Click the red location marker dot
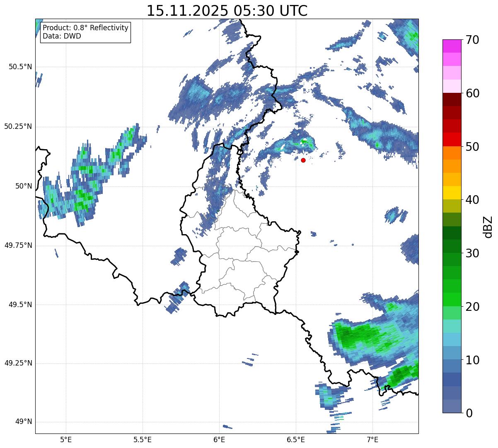The height and width of the screenshot is (448, 498). (x=303, y=160)
